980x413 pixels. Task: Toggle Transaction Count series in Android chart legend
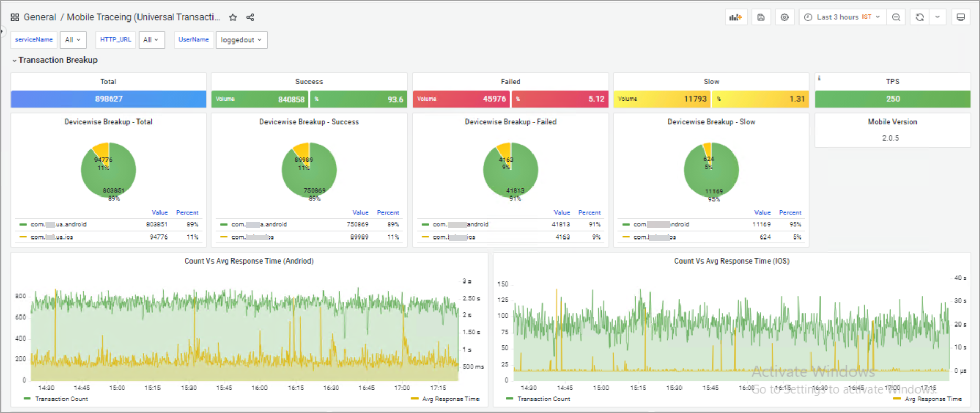pyautogui.click(x=61, y=399)
